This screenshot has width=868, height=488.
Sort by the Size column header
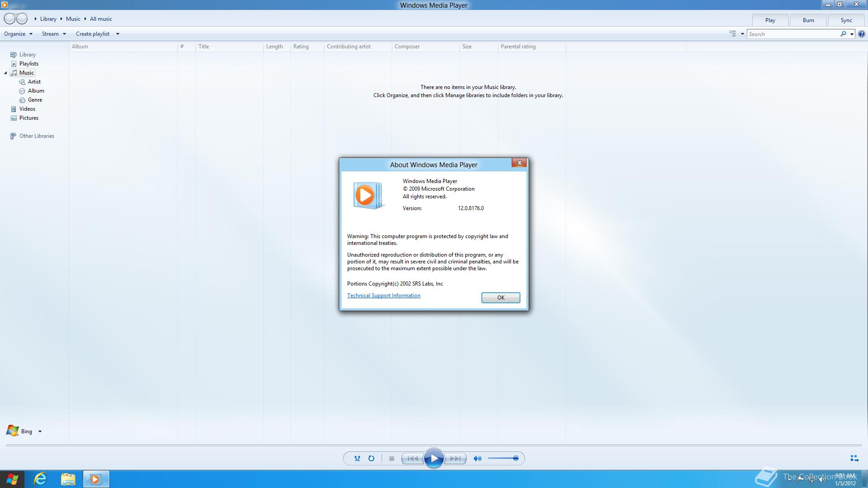click(478, 47)
